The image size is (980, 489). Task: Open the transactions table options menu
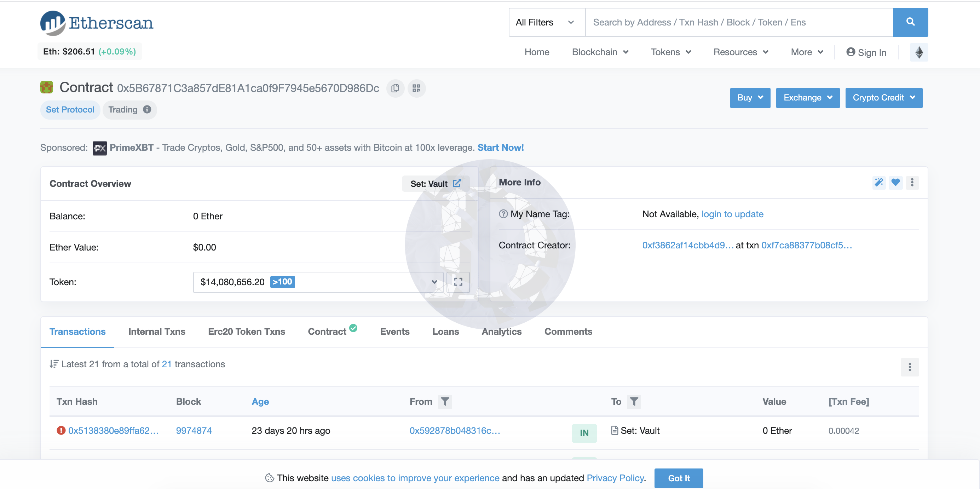coord(910,367)
